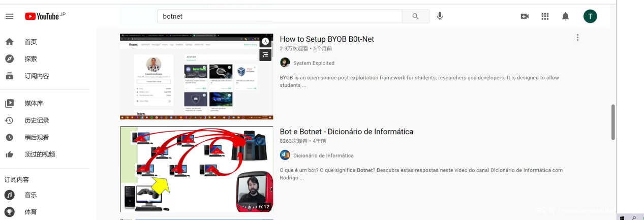Image resolution: width=644 pixels, height=220 pixels.
Task: Click the YouTube logo
Action: point(42,16)
